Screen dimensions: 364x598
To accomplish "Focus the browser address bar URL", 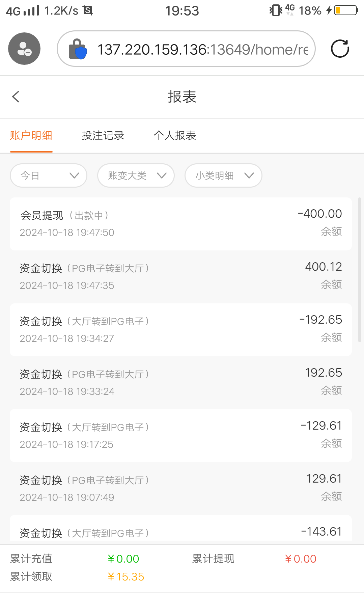I will pyautogui.click(x=202, y=49).
